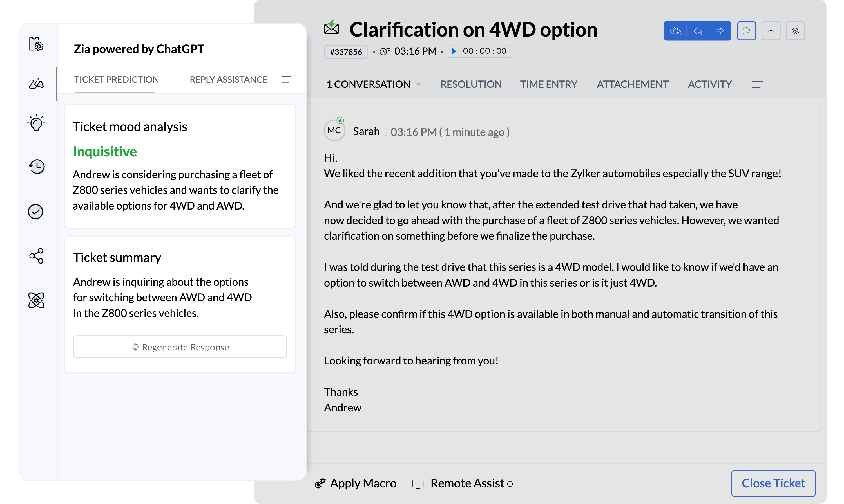Open the Resolution tab
The image size is (844, 504).
pyautogui.click(x=471, y=84)
